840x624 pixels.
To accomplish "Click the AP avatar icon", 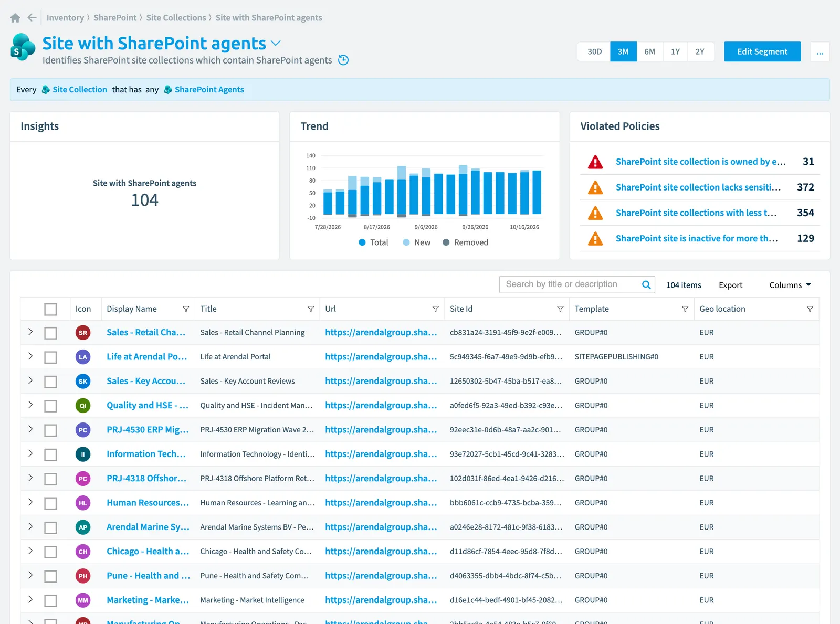I will [x=83, y=527].
